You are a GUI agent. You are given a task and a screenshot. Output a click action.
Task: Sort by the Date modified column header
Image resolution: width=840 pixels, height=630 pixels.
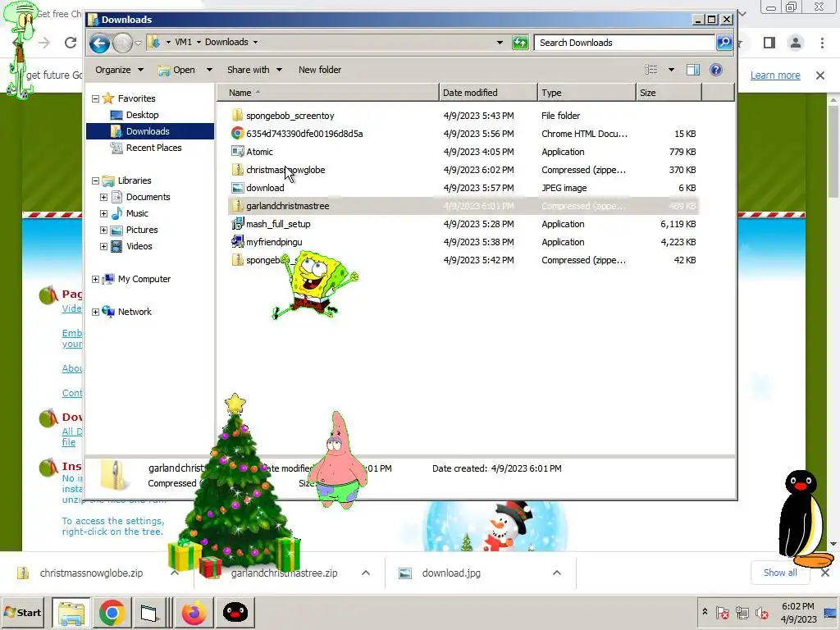coord(488,93)
